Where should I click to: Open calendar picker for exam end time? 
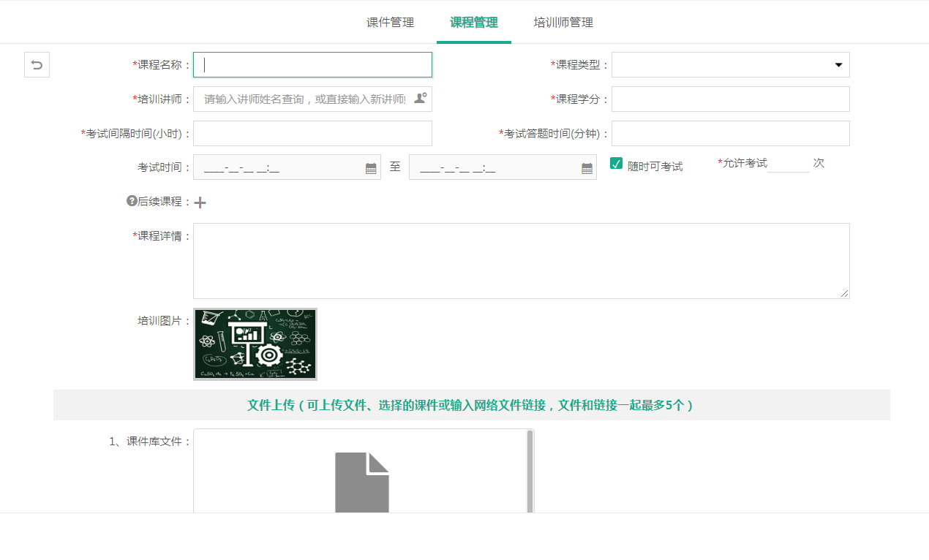pyautogui.click(x=587, y=168)
